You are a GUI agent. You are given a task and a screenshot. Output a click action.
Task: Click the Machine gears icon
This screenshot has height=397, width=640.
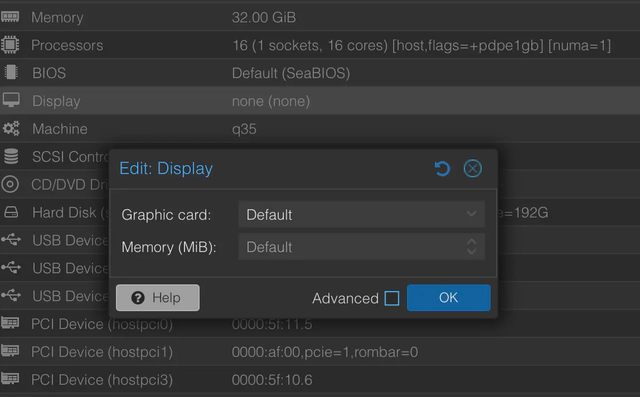click(x=11, y=129)
